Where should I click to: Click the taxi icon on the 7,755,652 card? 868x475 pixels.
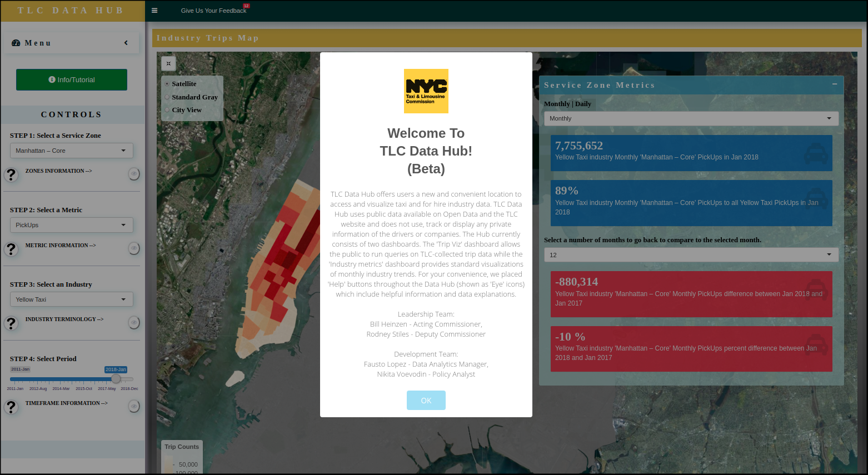coord(816,154)
